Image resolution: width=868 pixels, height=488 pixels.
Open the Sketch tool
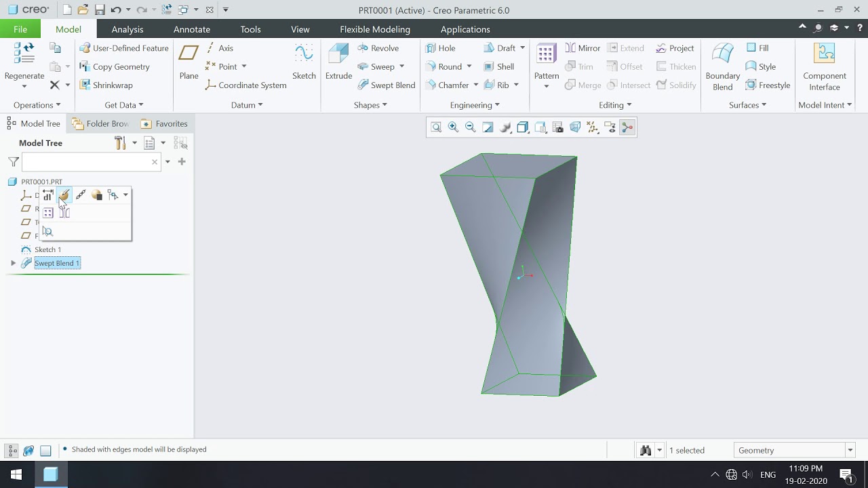(x=304, y=62)
